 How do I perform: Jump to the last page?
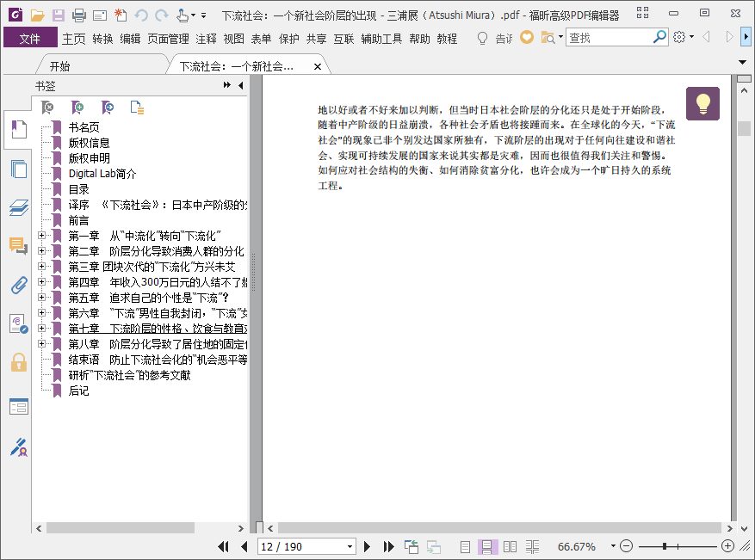388,546
